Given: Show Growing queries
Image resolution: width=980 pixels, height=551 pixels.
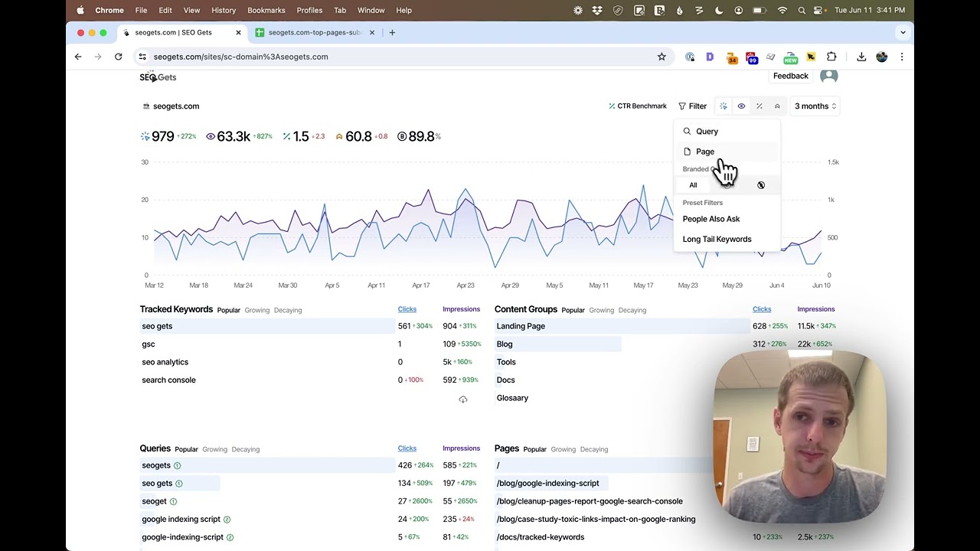Looking at the screenshot, I should 215,450.
